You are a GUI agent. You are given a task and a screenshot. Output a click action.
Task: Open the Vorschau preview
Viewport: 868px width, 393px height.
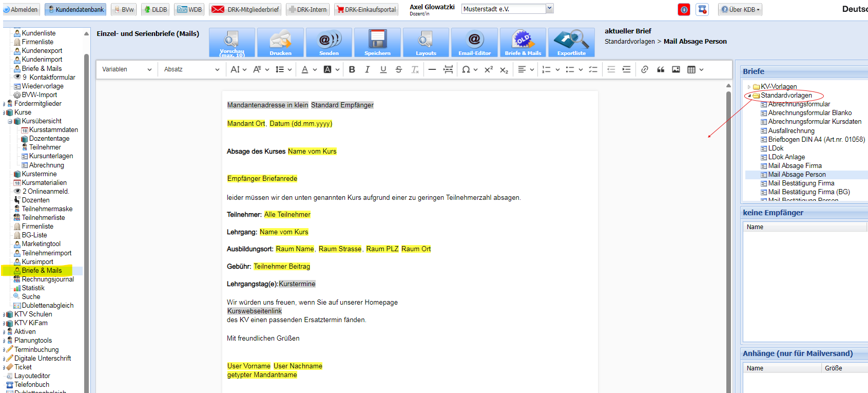coord(232,42)
